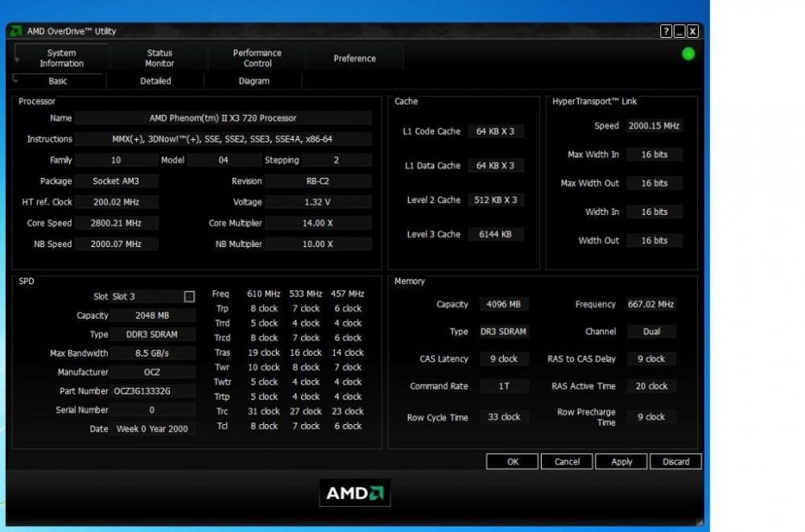
Task: Close the AMD OverDrive Utility window
Action: click(692, 31)
